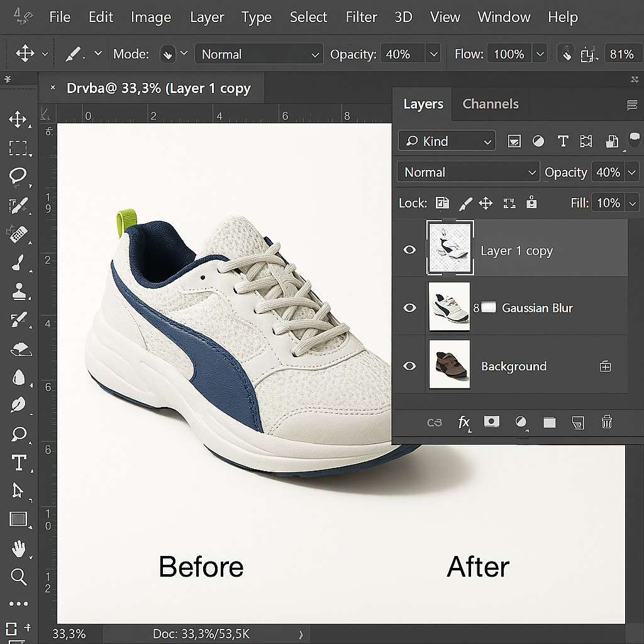Select the Move tool in left toolbar
This screenshot has width=644, height=644.
point(17,119)
